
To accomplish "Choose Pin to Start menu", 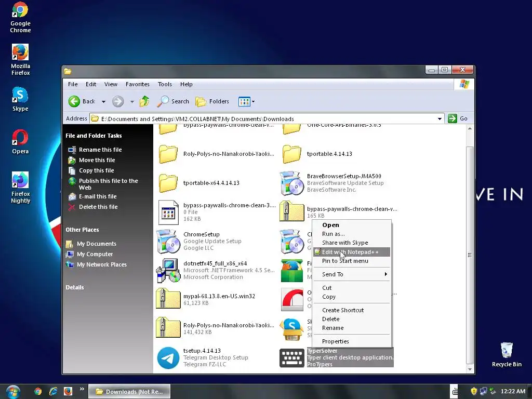I will pos(352,261).
